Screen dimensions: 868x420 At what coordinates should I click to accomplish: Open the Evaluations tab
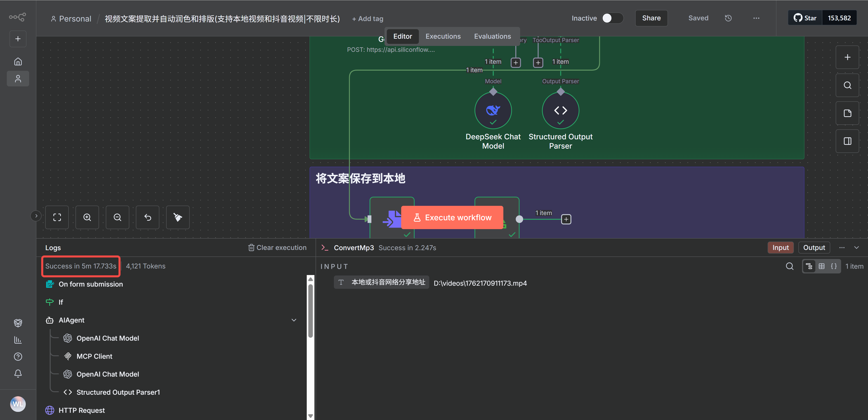[x=492, y=36]
